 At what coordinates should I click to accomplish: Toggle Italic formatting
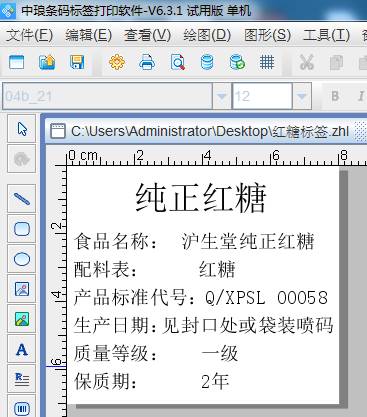361,96
